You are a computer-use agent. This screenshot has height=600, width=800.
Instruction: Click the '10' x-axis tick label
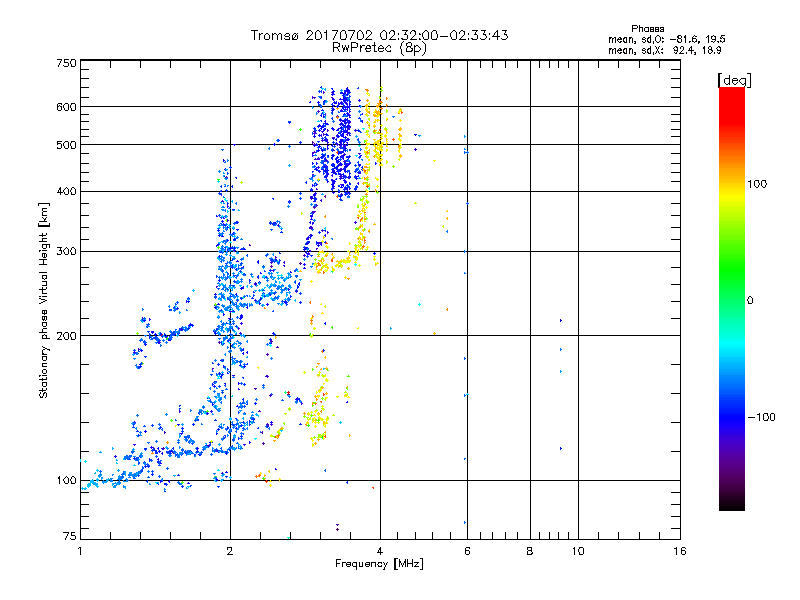(578, 551)
